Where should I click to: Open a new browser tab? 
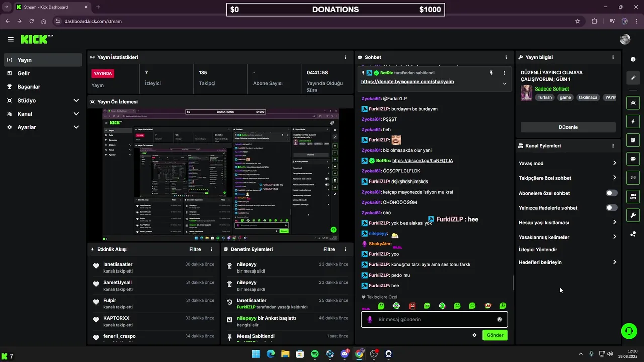pyautogui.click(x=98, y=7)
